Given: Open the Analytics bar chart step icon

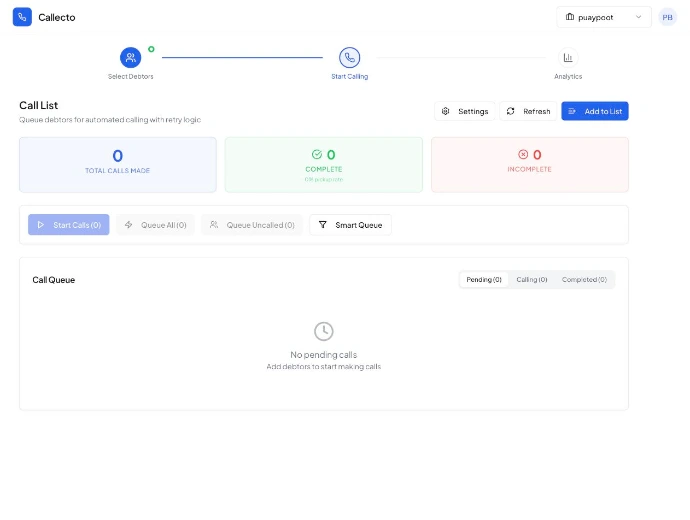Looking at the screenshot, I should click(x=568, y=57).
